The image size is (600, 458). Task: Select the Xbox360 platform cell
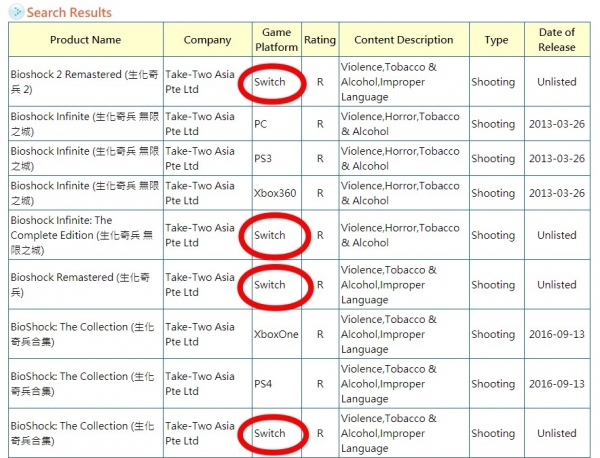(x=274, y=193)
